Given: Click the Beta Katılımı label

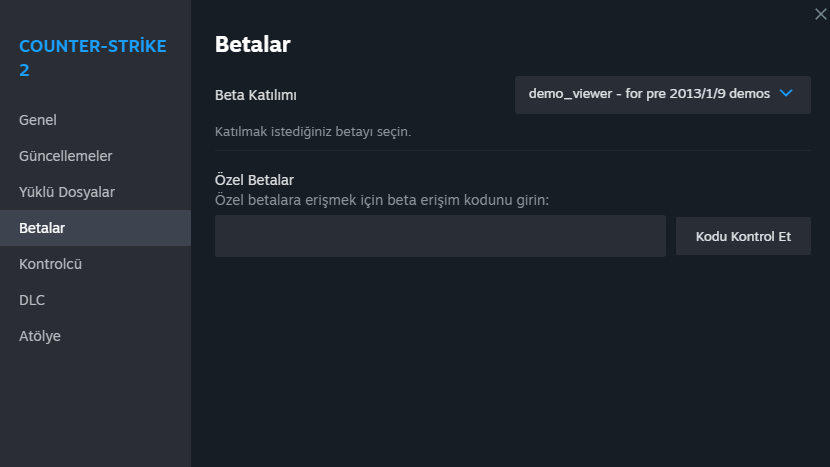Looking at the screenshot, I should [x=256, y=96].
